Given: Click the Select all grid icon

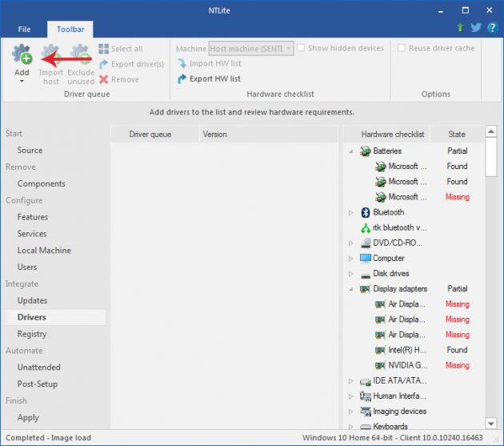Looking at the screenshot, I should (x=103, y=49).
